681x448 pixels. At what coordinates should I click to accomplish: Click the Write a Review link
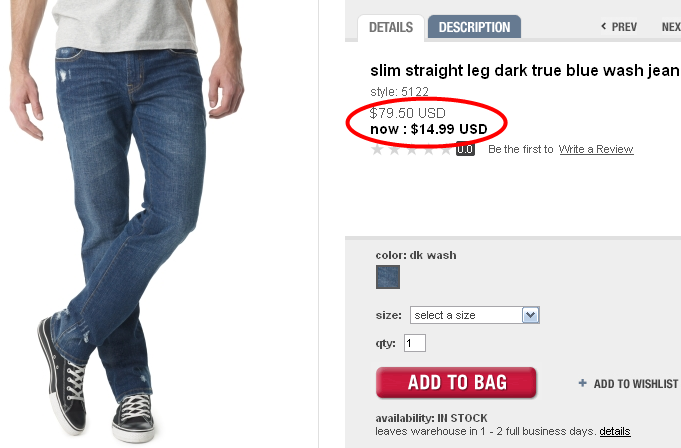click(596, 149)
